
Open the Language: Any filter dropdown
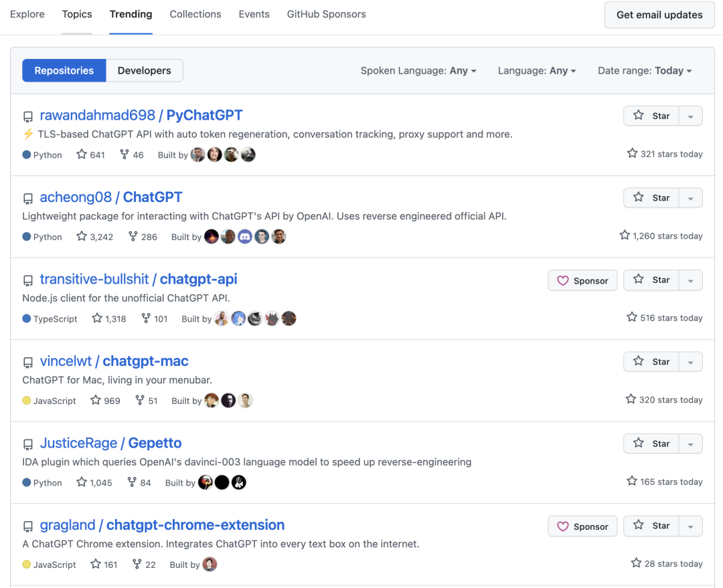coord(537,70)
